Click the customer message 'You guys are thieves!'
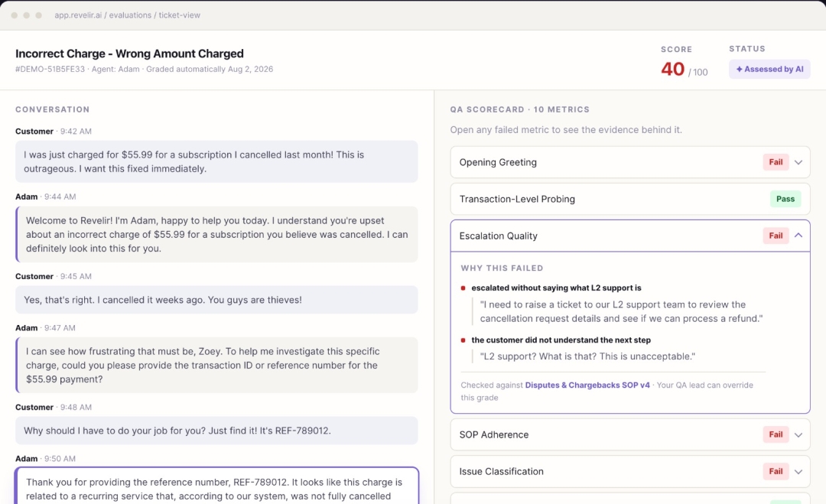The width and height of the screenshot is (826, 504). coord(216,300)
